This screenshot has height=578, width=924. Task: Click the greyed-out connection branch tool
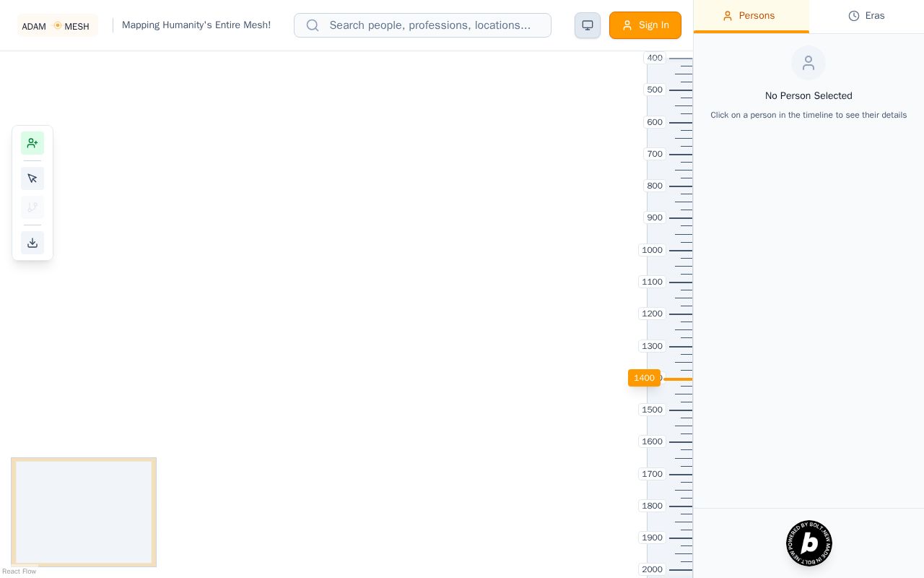(32, 207)
